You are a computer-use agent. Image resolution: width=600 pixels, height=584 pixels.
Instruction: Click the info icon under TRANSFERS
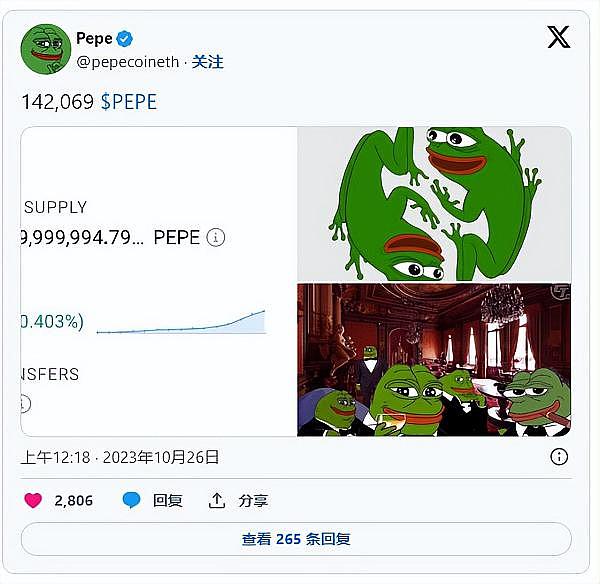tap(24, 404)
